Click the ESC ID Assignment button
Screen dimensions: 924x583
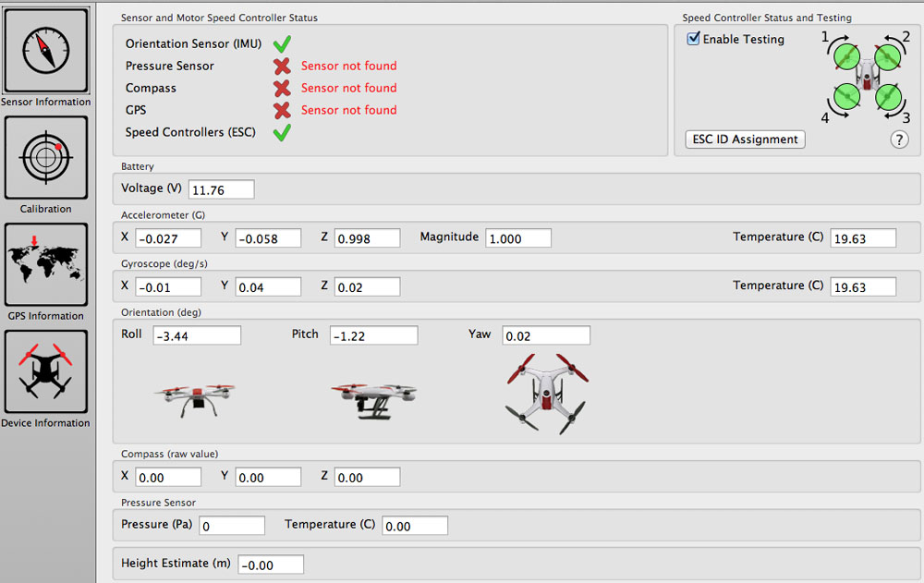[745, 140]
